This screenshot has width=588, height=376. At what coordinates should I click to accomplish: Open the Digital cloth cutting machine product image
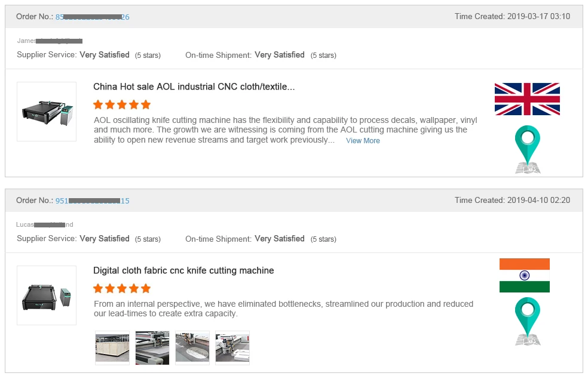[47, 295]
